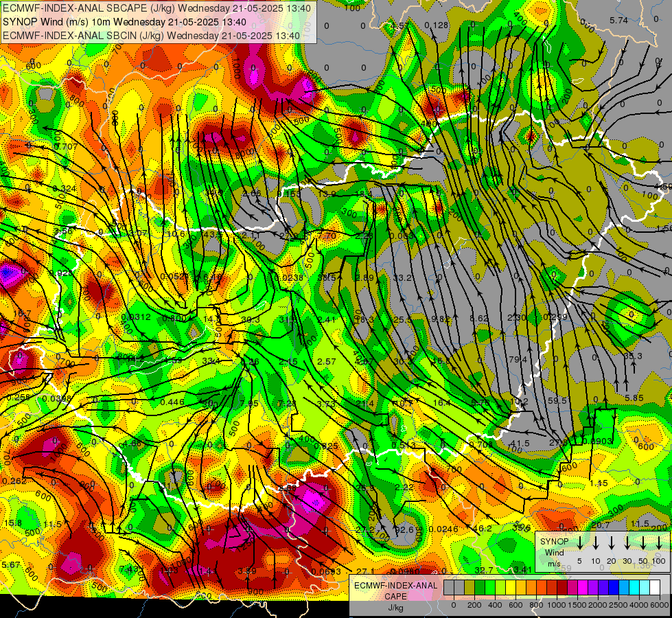This screenshot has height=618, width=672.
Task: Pick the olive swatch in CAPE legend
Action: [470, 588]
